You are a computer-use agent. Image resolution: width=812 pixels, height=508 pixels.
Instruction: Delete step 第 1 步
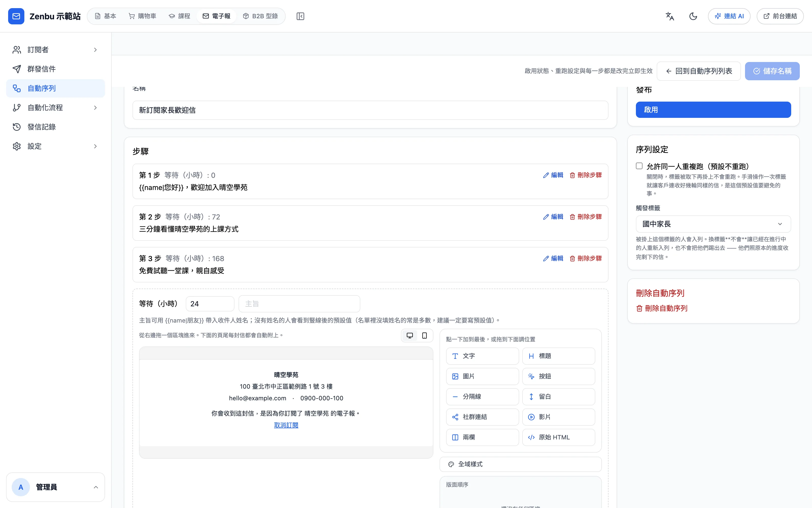pos(586,175)
